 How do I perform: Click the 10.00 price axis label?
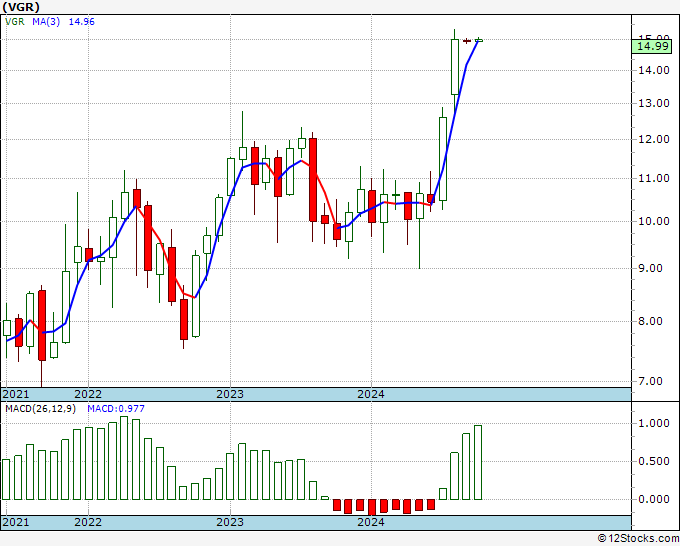(x=654, y=221)
